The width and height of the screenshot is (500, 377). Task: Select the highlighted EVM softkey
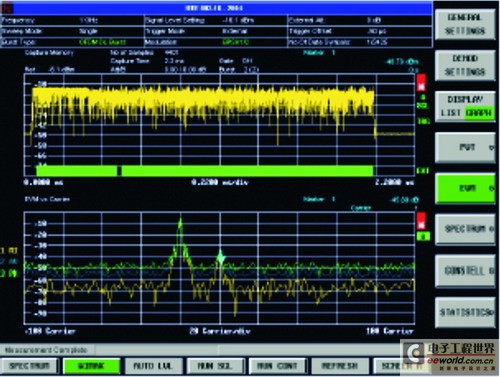tap(465, 188)
